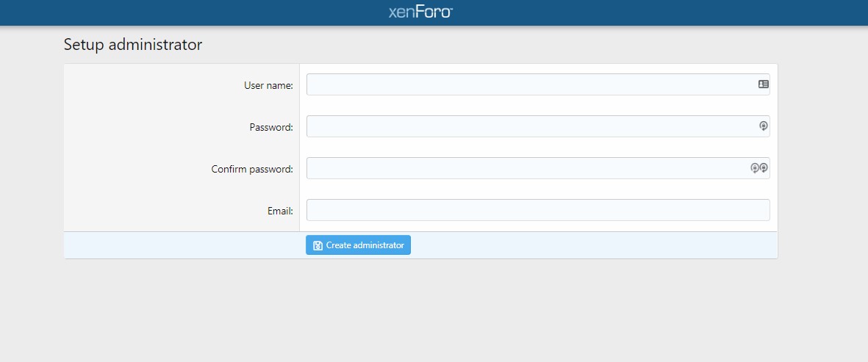Click the "Confirm password:" label

(x=252, y=169)
